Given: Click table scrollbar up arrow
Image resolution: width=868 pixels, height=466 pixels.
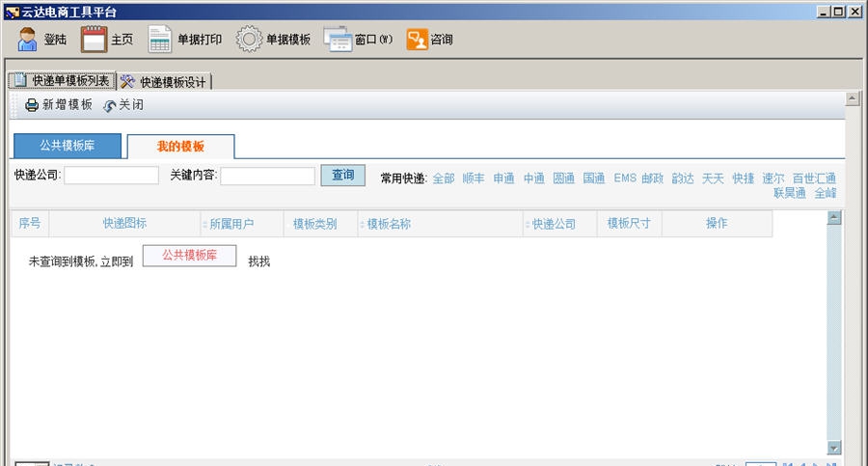Looking at the screenshot, I should [x=834, y=218].
